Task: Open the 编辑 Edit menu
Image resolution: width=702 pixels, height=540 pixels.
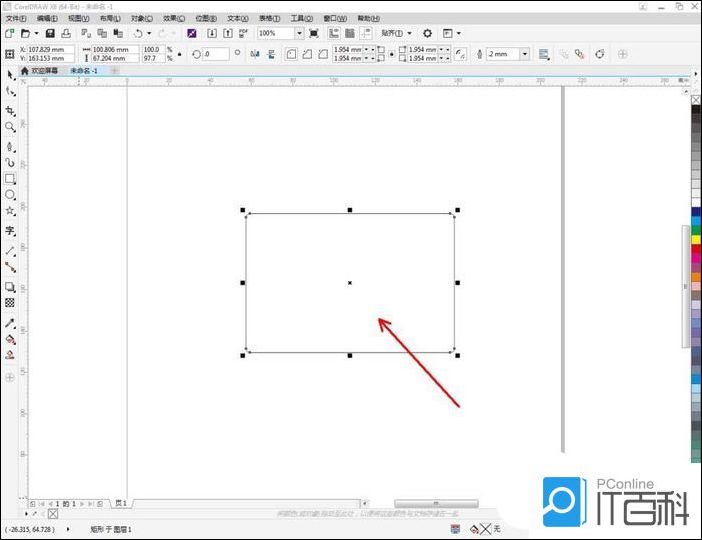Action: point(47,18)
